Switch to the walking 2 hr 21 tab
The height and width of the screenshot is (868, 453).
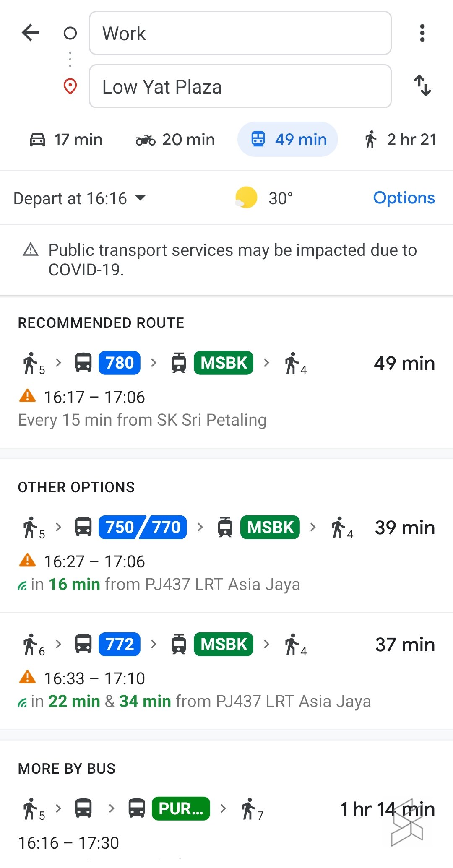[x=400, y=140]
